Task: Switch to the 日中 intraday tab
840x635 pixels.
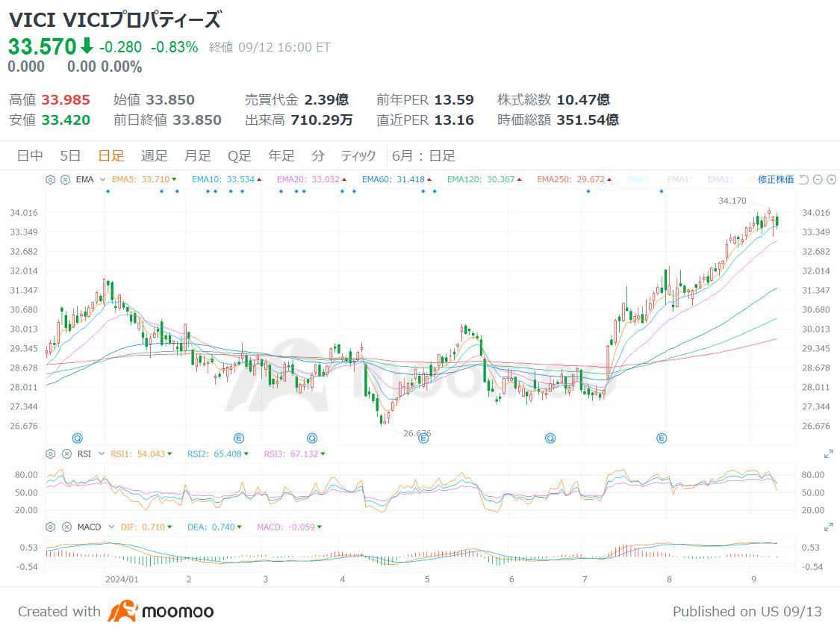Action: click(29, 156)
